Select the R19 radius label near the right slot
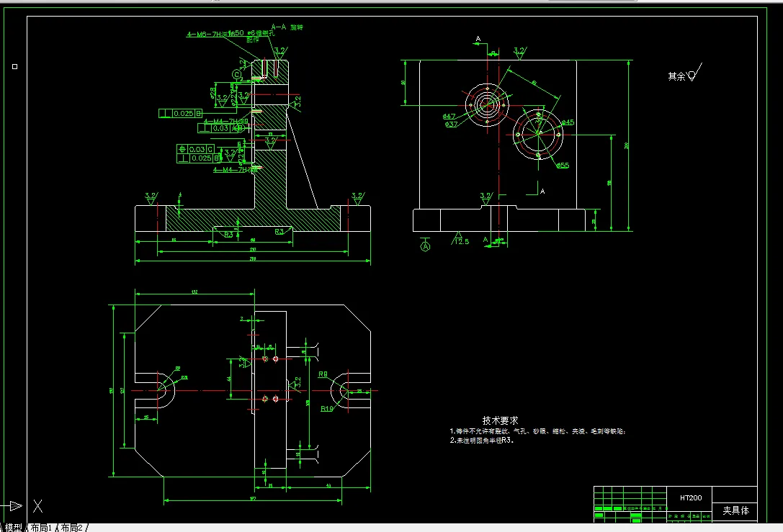 (326, 409)
